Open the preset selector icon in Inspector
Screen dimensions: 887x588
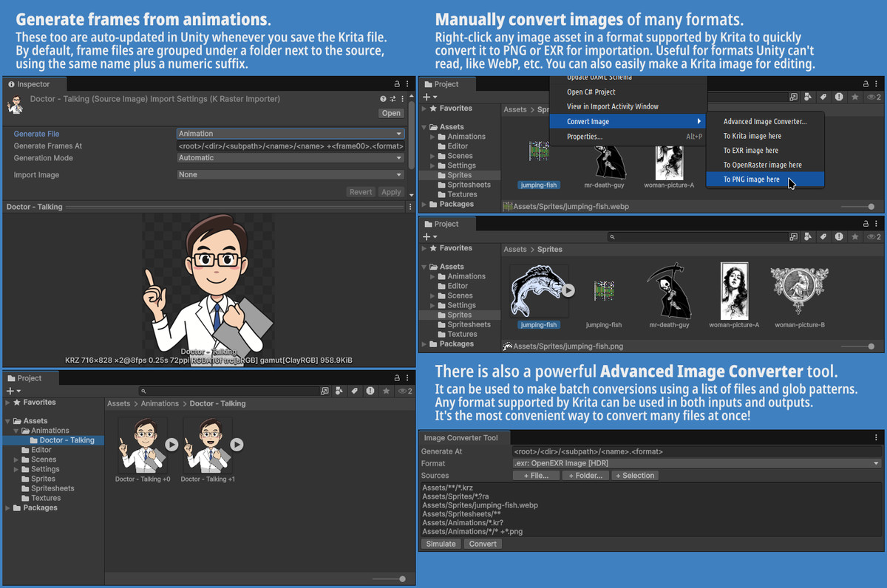(392, 99)
